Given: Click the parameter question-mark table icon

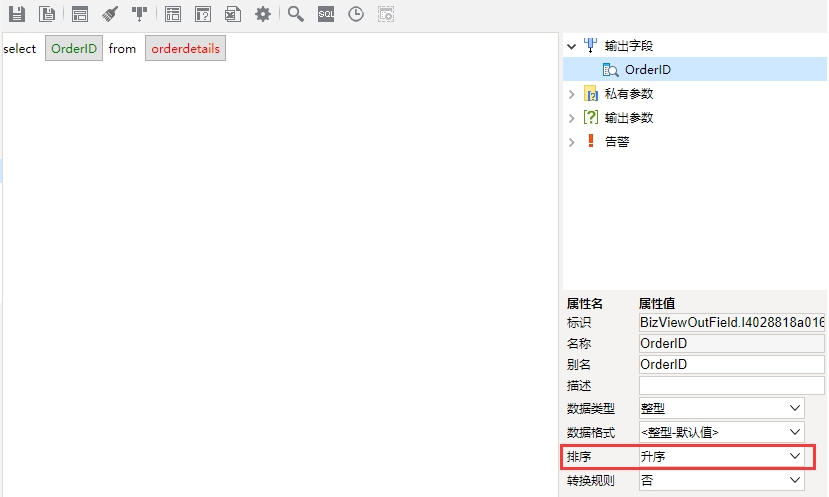Looking at the screenshot, I should (202, 14).
